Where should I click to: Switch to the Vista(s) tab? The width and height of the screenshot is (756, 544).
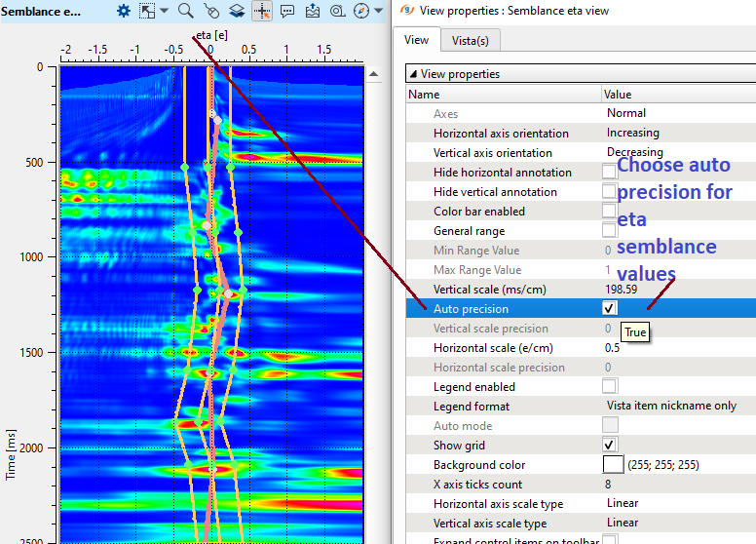[470, 40]
